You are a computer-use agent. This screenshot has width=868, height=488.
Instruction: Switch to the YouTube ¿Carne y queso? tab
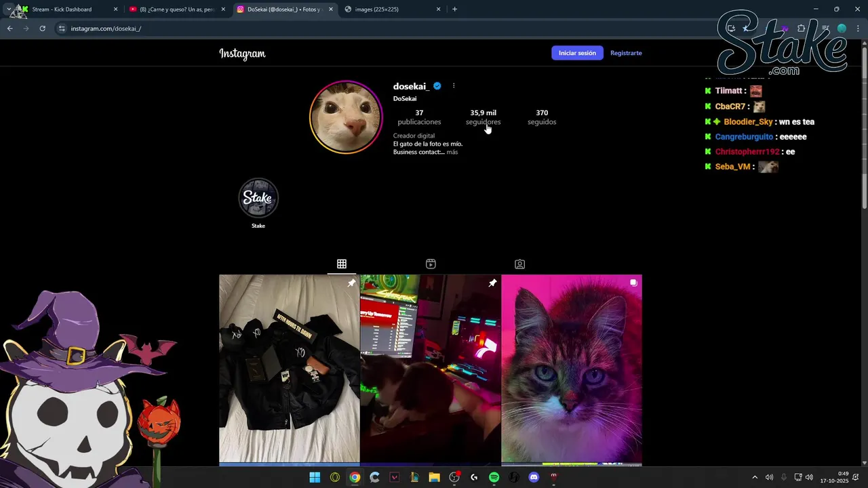176,9
